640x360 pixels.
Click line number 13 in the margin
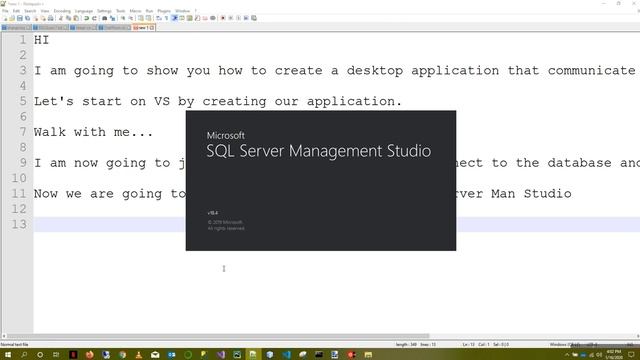pos(19,224)
